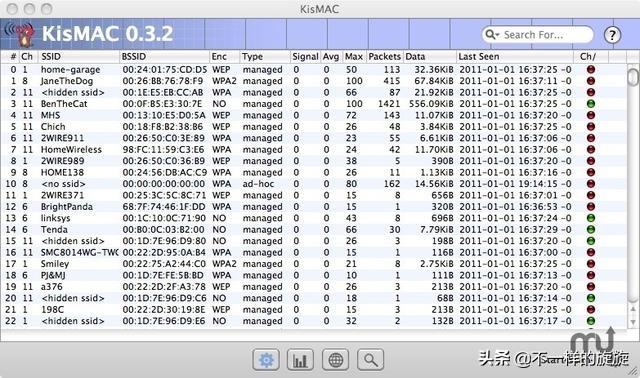This screenshot has width=640, height=378.
Task: Open the details magnifier view button
Action: pyautogui.click(x=371, y=360)
